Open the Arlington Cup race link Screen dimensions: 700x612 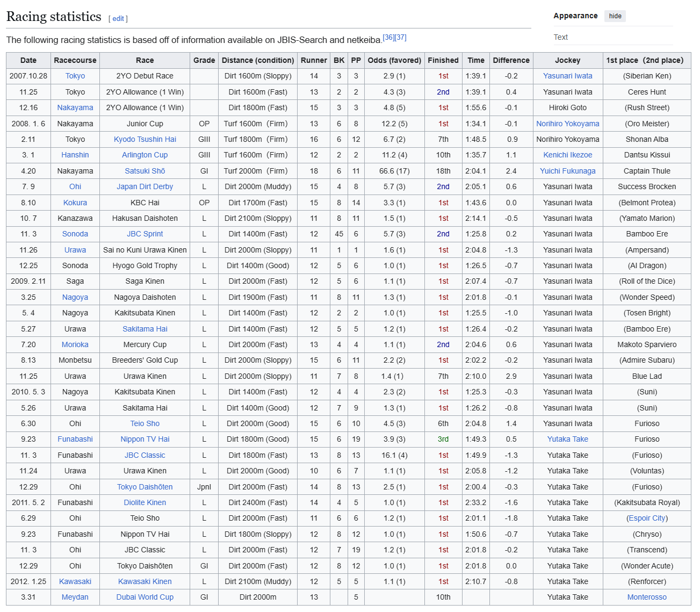pos(145,155)
